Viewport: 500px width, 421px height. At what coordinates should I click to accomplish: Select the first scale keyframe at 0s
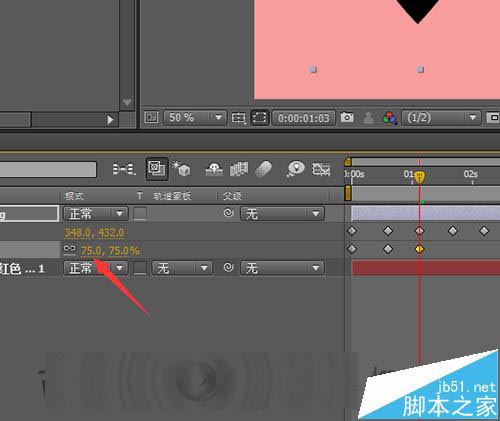click(352, 249)
